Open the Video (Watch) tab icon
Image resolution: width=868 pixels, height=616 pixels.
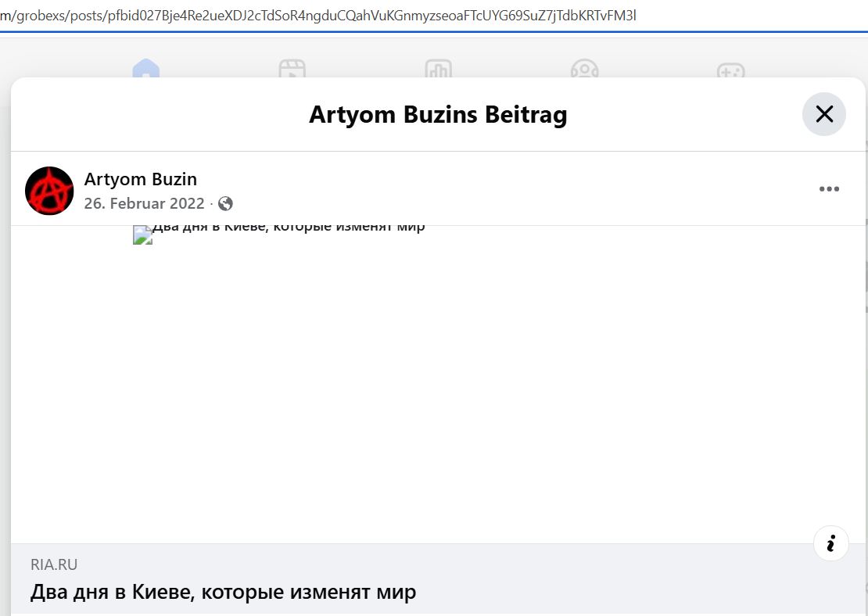pos(292,69)
